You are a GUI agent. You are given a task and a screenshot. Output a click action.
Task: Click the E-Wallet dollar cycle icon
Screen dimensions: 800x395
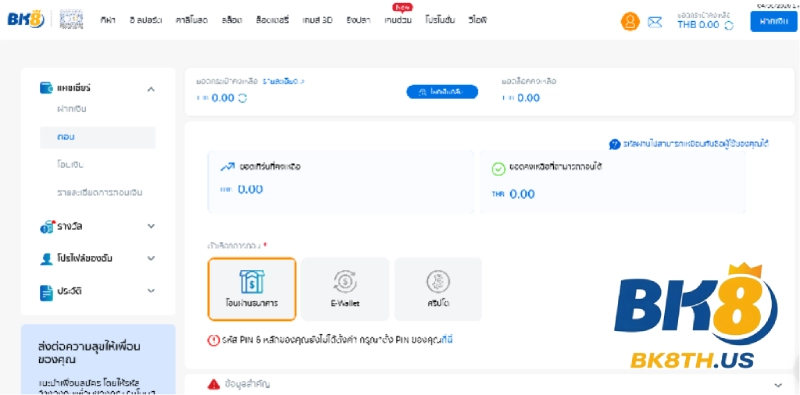pyautogui.click(x=345, y=282)
